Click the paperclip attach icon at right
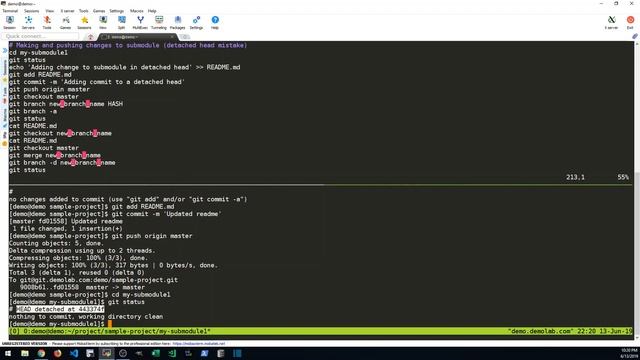The image size is (640, 360). pos(635,36)
